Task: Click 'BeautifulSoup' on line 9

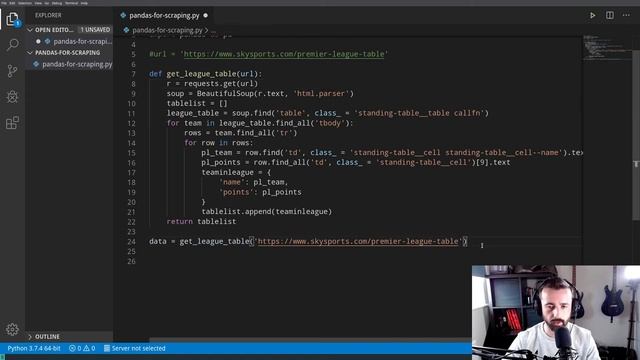Action: 225,93
